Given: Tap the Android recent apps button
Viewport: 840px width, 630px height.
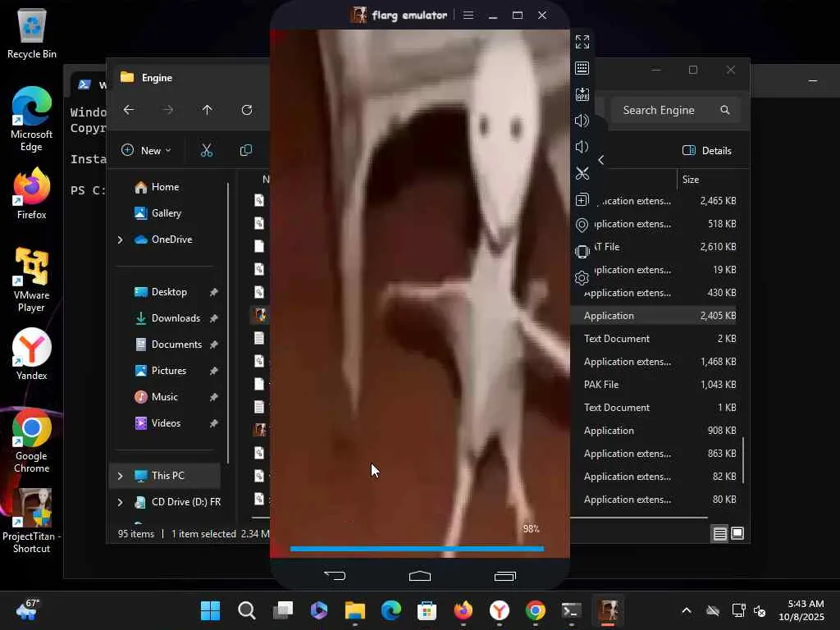Looking at the screenshot, I should (x=504, y=576).
